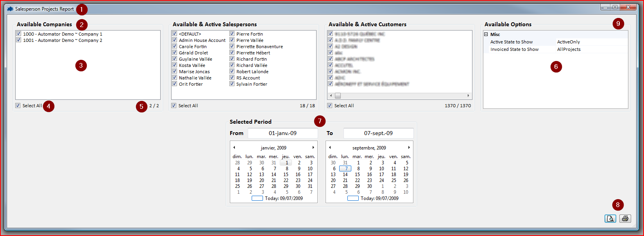Open the Invoiced State to Show value AllProjects
The height and width of the screenshot is (236, 644).
coord(591,49)
